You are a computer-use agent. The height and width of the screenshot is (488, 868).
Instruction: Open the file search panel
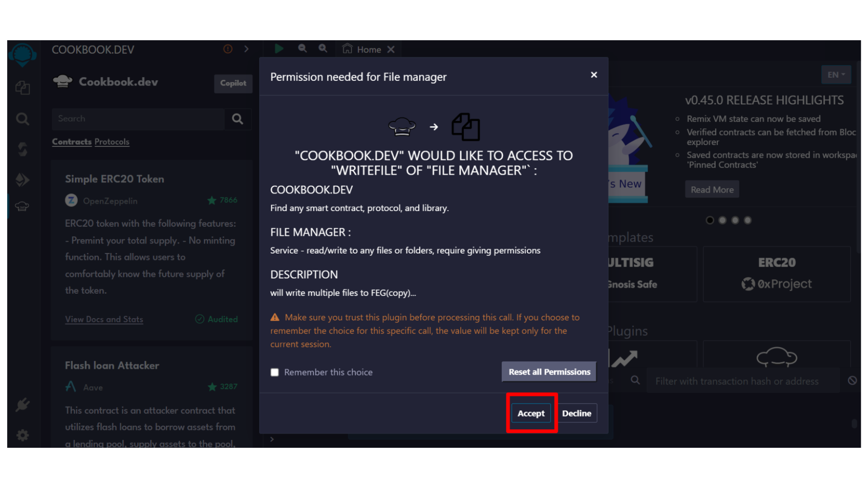22,118
